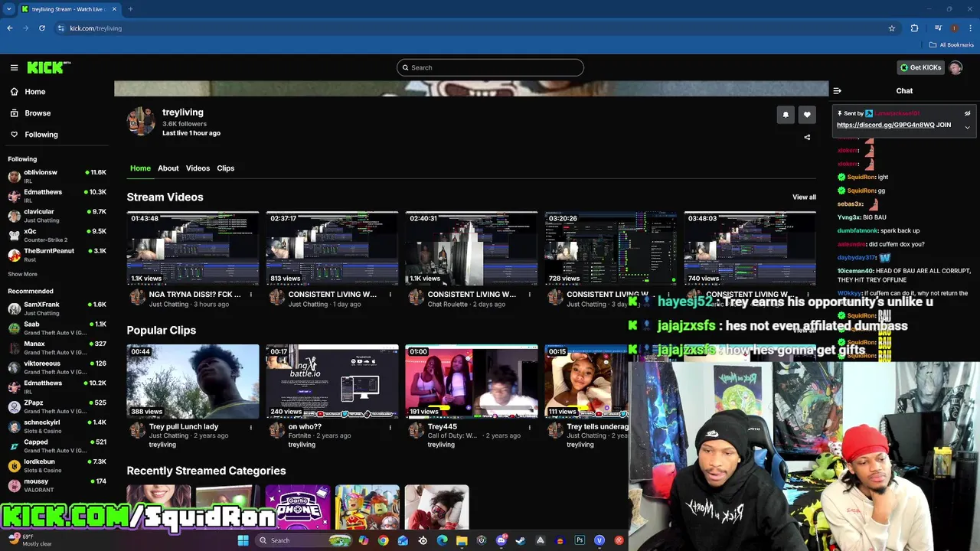The image size is (980, 551).
Task: Switch to the About tab
Action: (x=168, y=168)
